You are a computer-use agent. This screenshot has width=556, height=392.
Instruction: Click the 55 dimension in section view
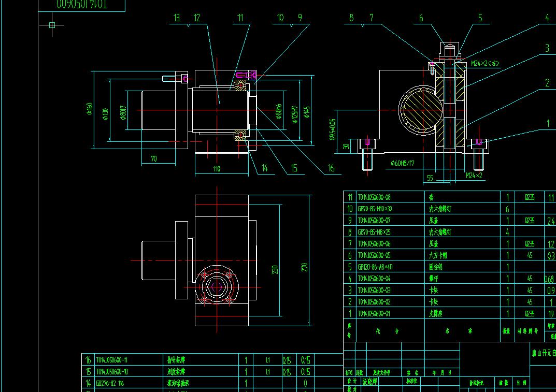(430, 178)
